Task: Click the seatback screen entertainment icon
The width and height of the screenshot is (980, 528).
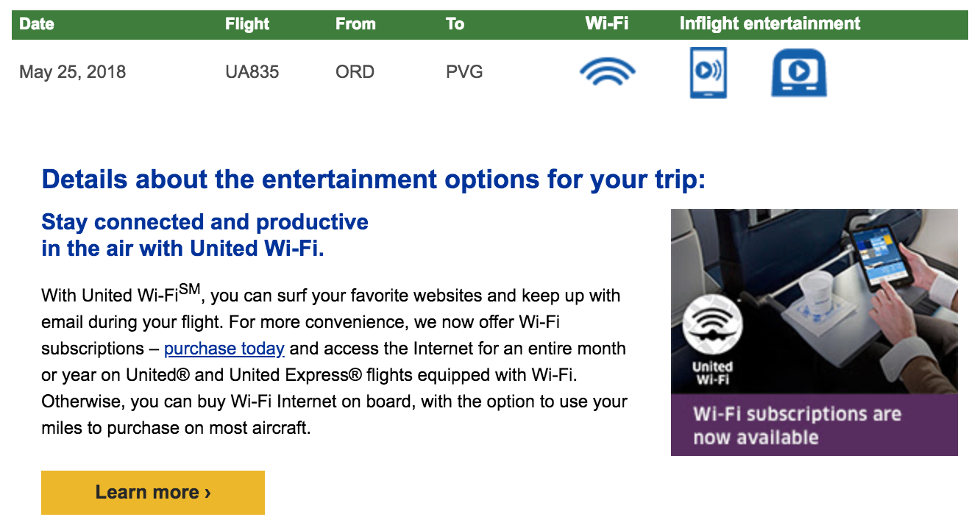Action: tap(798, 72)
